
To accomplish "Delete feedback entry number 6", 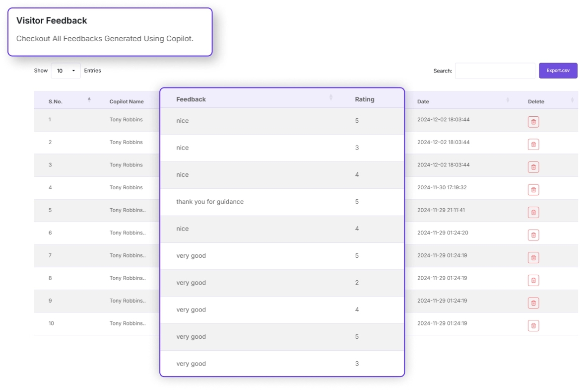I will [x=533, y=235].
